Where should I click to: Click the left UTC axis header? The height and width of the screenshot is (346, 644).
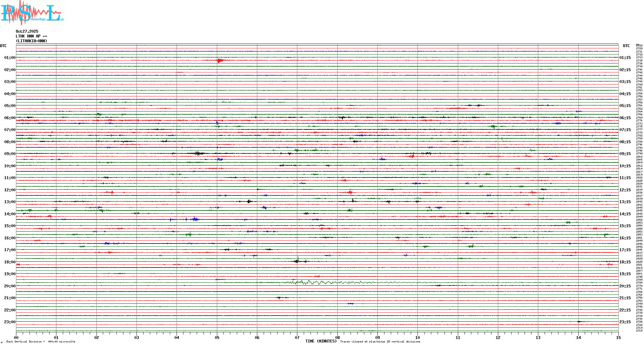3,46
